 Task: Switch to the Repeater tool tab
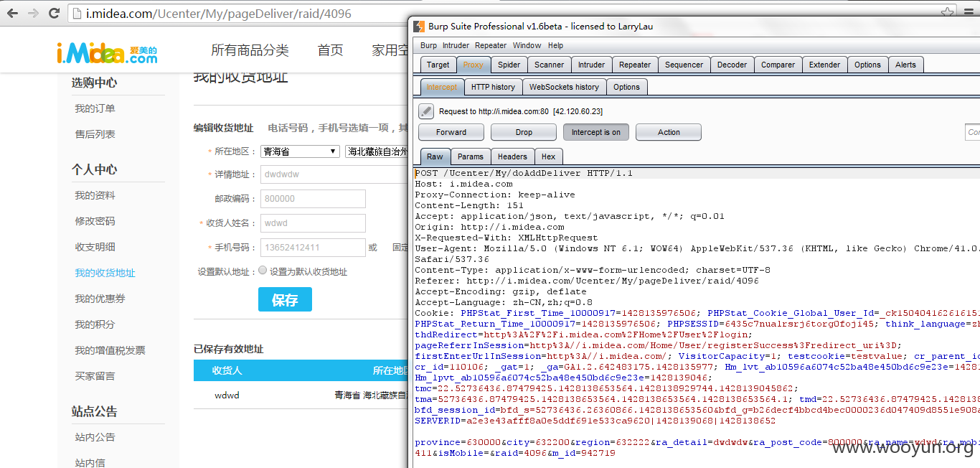[635, 65]
